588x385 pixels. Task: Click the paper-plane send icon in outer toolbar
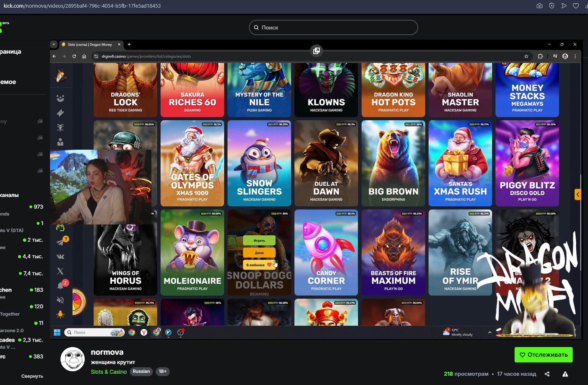[564, 6]
